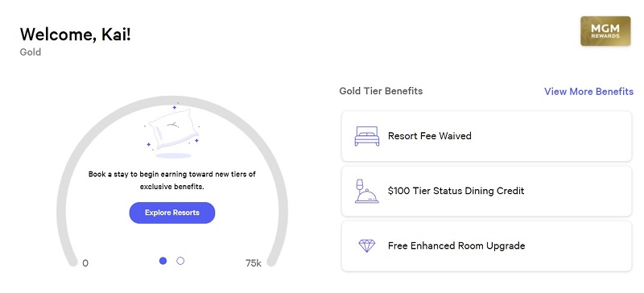644x293 pixels.
Task: Click the pillow illustration in the gauge
Action: (174, 130)
